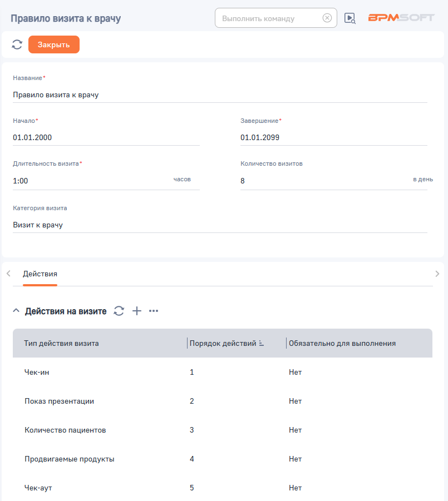Open the process log play icon
This screenshot has height=501, width=448.
point(350,18)
